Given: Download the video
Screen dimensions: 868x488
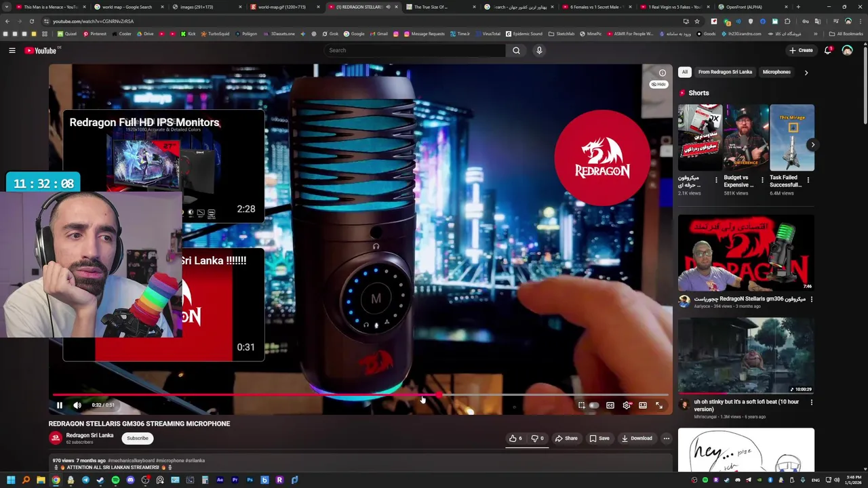Looking at the screenshot, I should pyautogui.click(x=637, y=439).
